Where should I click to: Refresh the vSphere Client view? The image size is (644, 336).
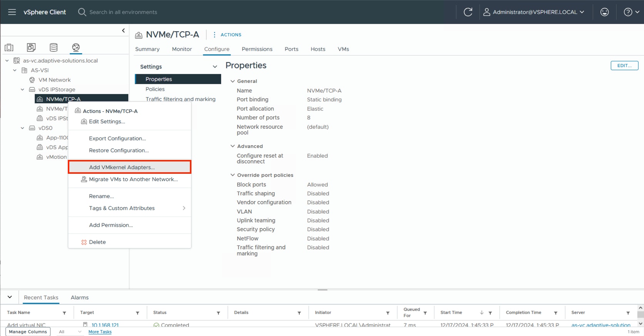pos(468,12)
